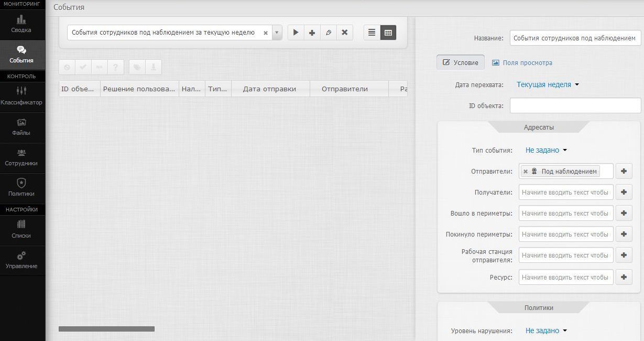Click the horizontal scrollbar under the table
644x341 pixels.
[x=106, y=329]
